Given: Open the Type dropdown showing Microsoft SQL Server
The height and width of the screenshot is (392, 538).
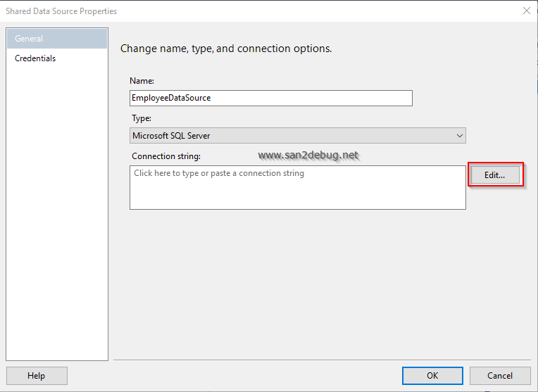Looking at the screenshot, I should [x=298, y=135].
